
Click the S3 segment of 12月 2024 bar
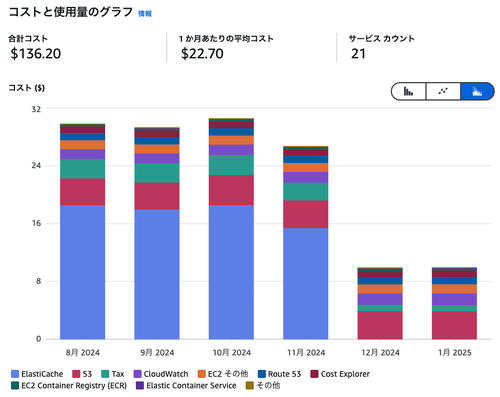[x=380, y=325]
